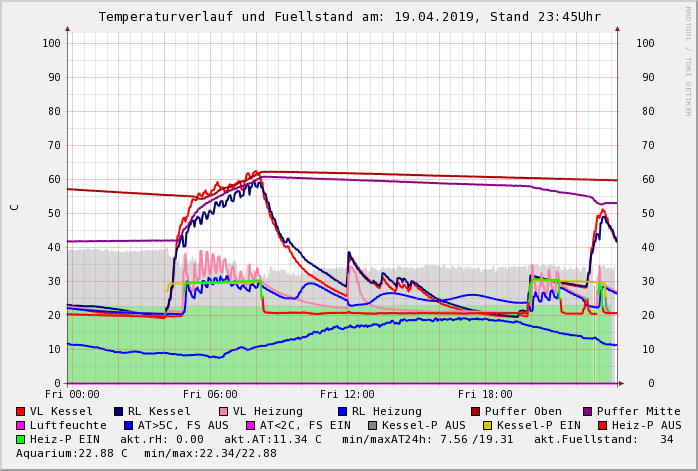Click the Fri 06:00 time axis label

click(210, 395)
